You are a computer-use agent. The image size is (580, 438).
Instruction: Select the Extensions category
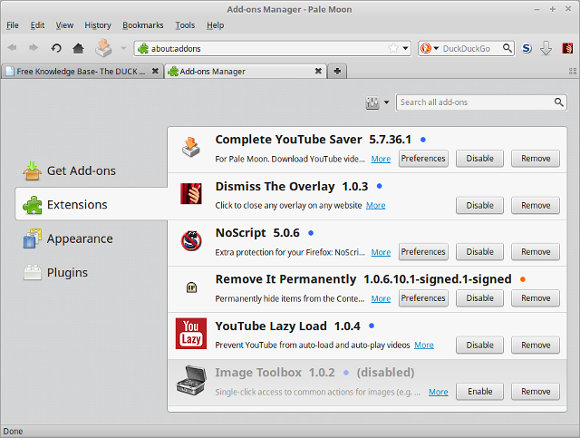91,204
